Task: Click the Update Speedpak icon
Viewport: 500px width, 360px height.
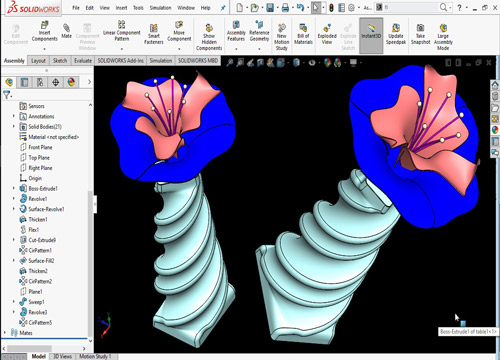Action: pyautogui.click(x=396, y=34)
